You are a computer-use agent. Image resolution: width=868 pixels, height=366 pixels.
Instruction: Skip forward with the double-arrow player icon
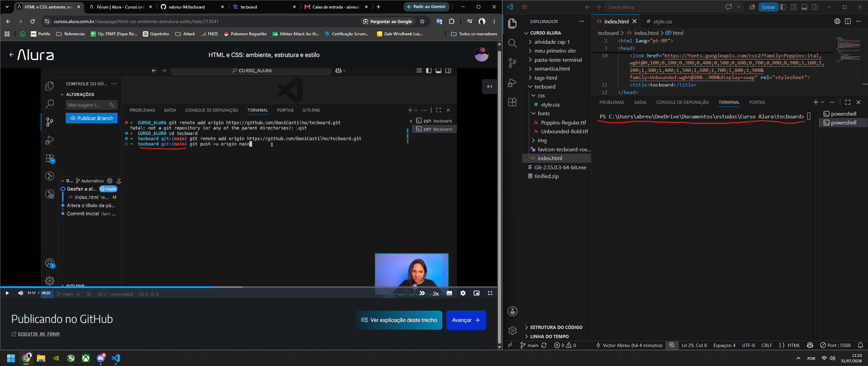(x=422, y=293)
